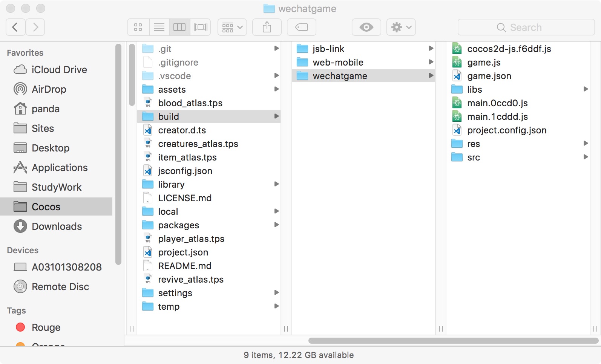Select item_atlas.tps file
This screenshot has width=601, height=364.
coord(209,157)
